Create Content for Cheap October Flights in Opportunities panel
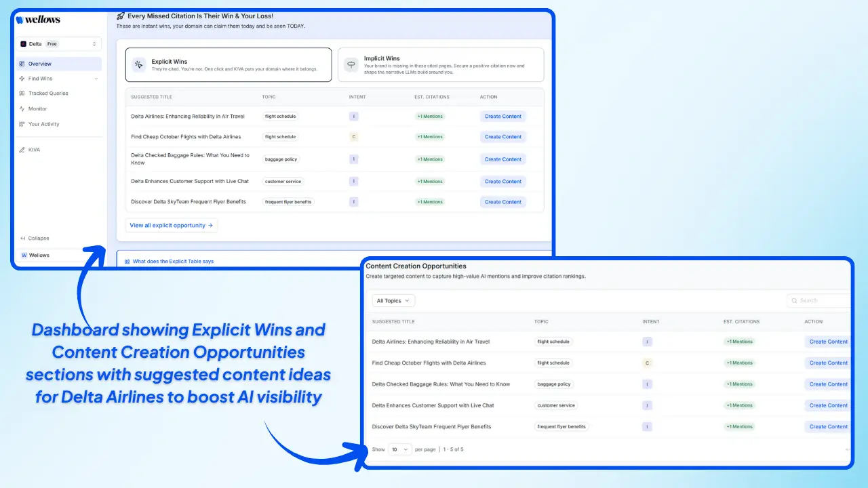 (x=828, y=363)
